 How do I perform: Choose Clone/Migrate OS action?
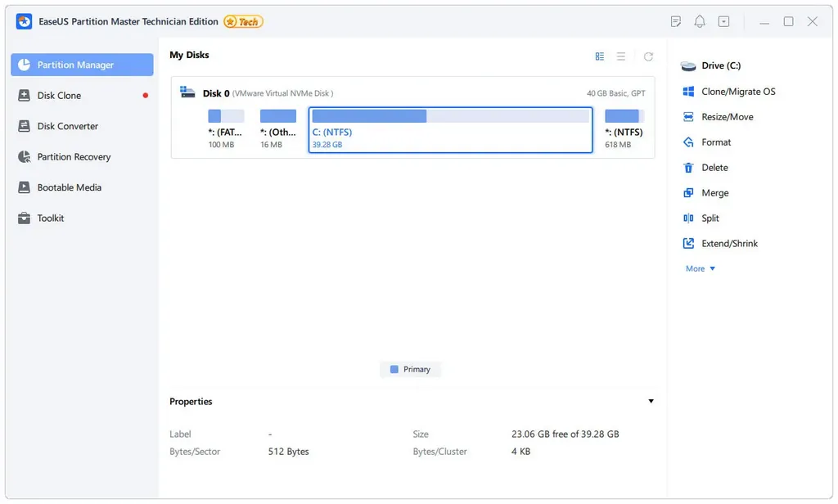pyautogui.click(x=738, y=92)
